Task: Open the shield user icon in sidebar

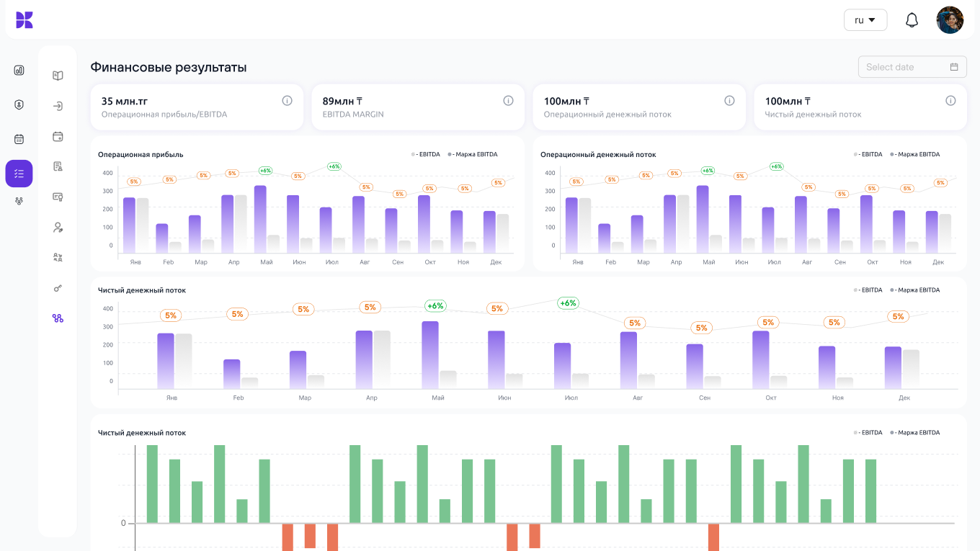Action: (19, 104)
